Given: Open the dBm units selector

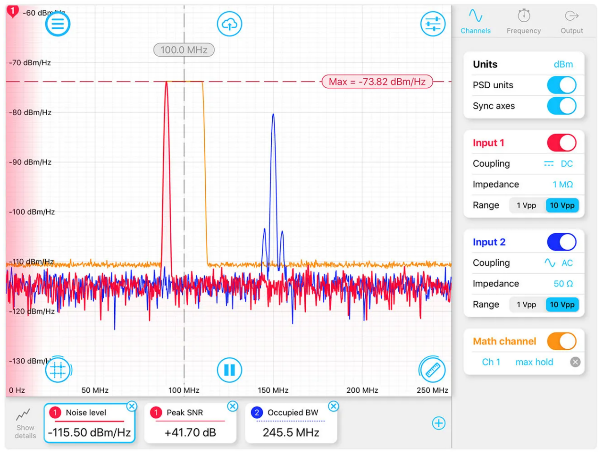Looking at the screenshot, I should click(563, 64).
